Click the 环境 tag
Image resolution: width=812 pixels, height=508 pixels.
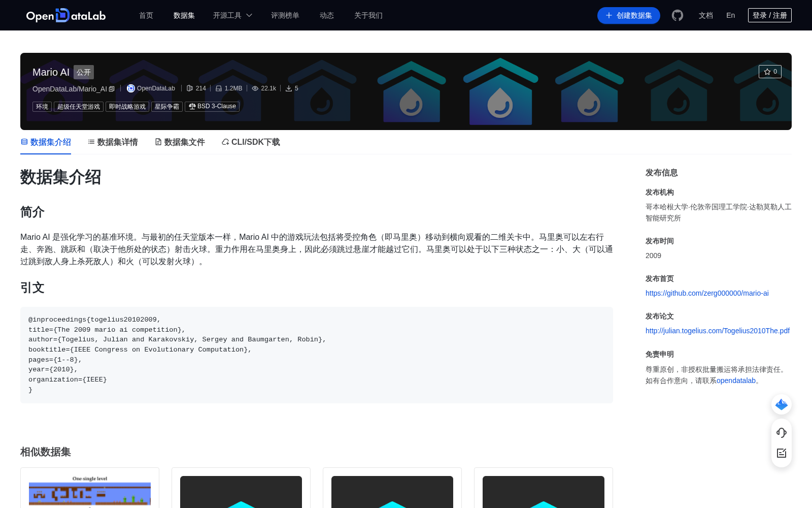(42, 107)
